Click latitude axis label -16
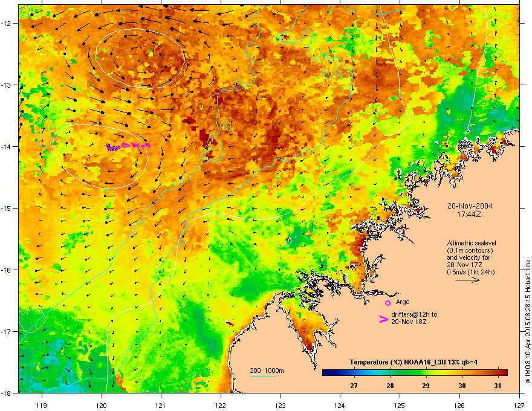532x411 pixels. click(6, 270)
